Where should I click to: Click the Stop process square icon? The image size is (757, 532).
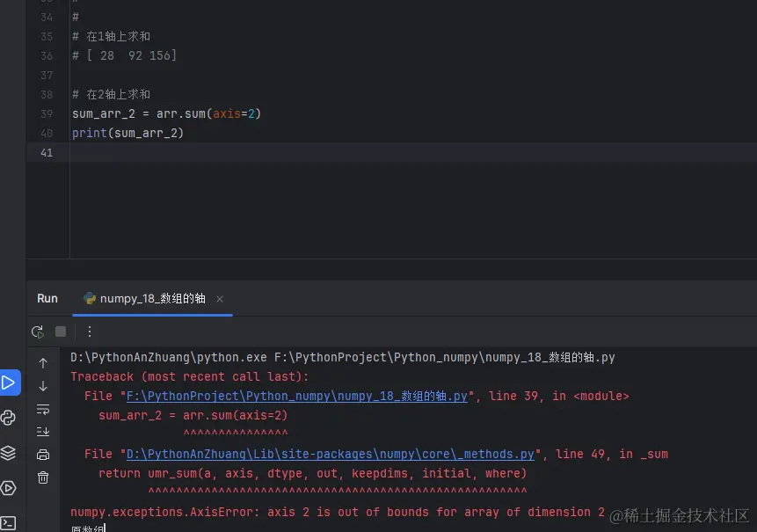click(x=61, y=332)
